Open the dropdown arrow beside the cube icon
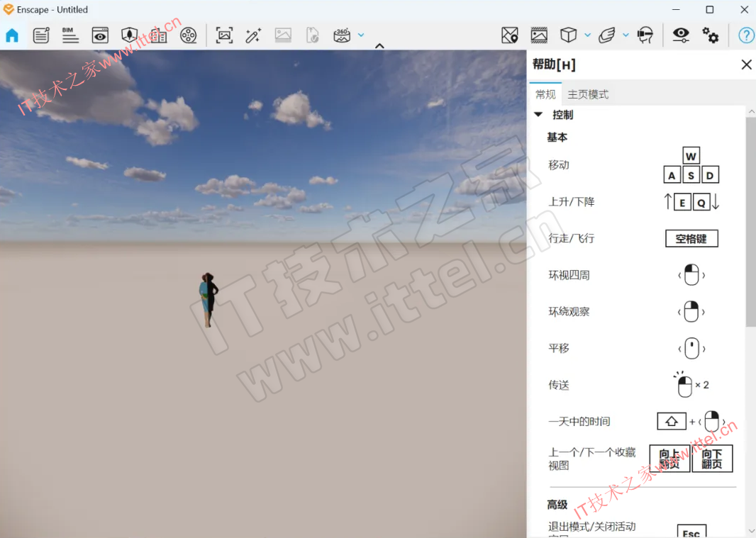This screenshot has width=756, height=538. tap(587, 35)
